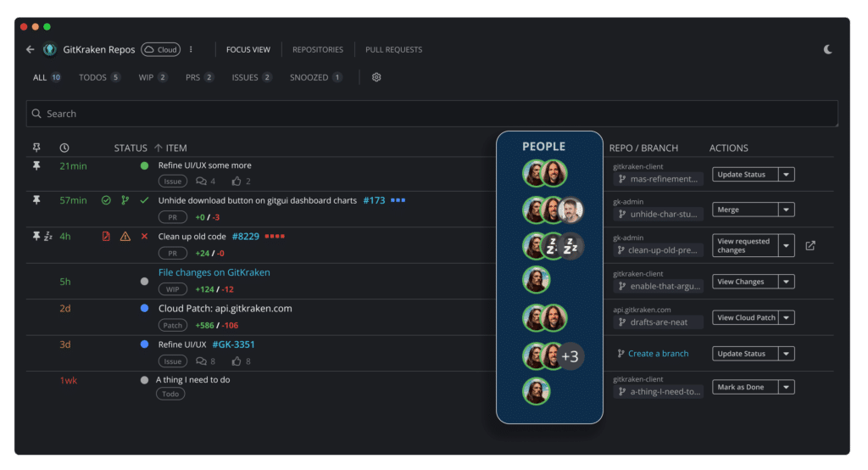Open pull request #173 link
868x470 pixels.
[374, 200]
